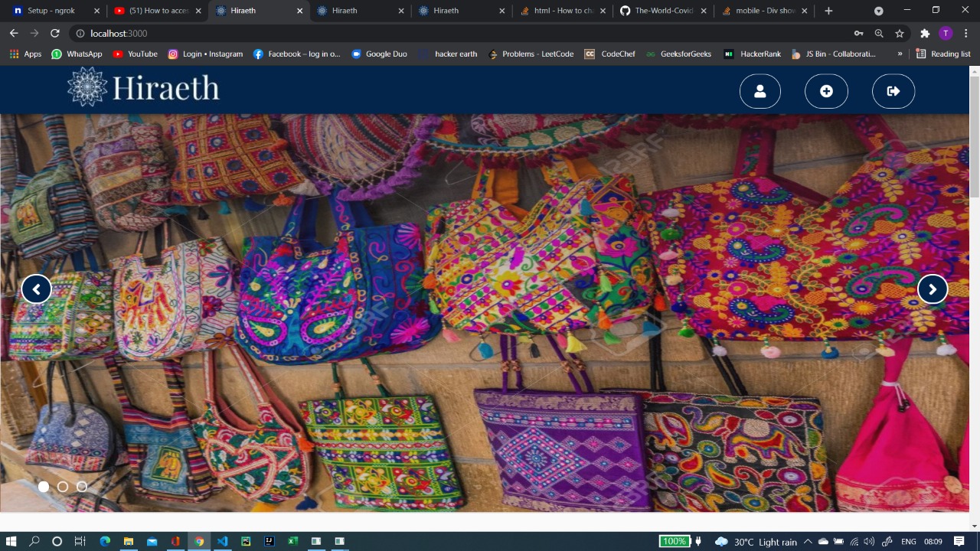Go to the previous carousel slide

[x=36, y=289]
